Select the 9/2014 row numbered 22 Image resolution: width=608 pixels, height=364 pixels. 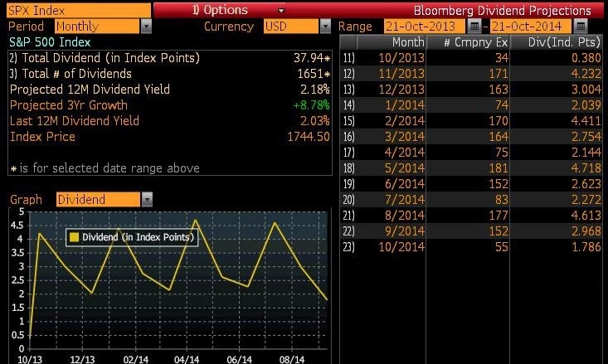tap(471, 231)
